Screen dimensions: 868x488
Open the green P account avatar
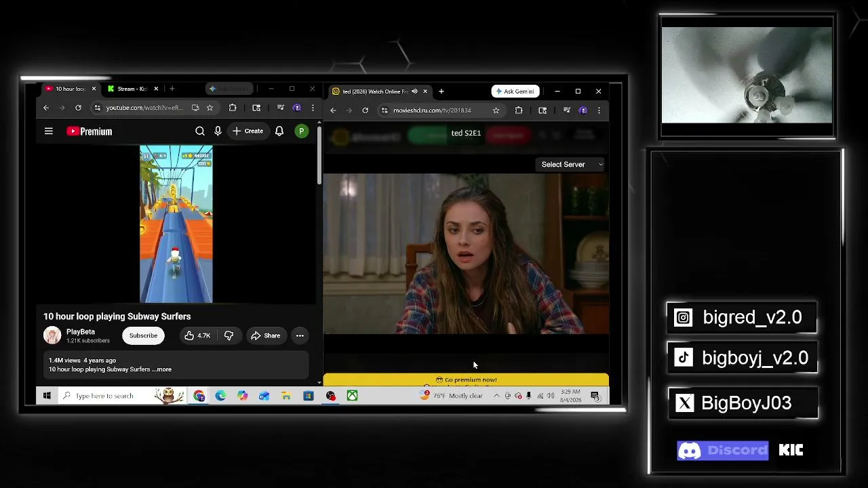tap(301, 131)
